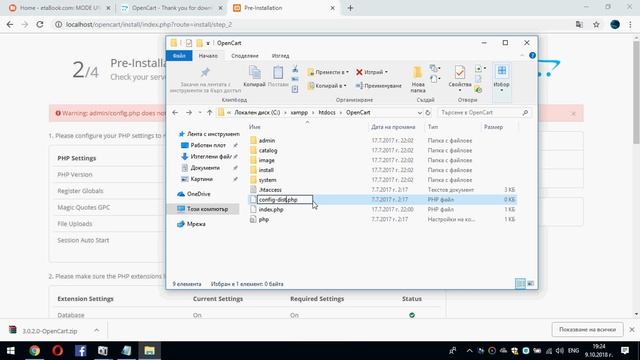Switch to the Изглед ribbon tab
Screen dimensions: 640x360
pos(280,56)
